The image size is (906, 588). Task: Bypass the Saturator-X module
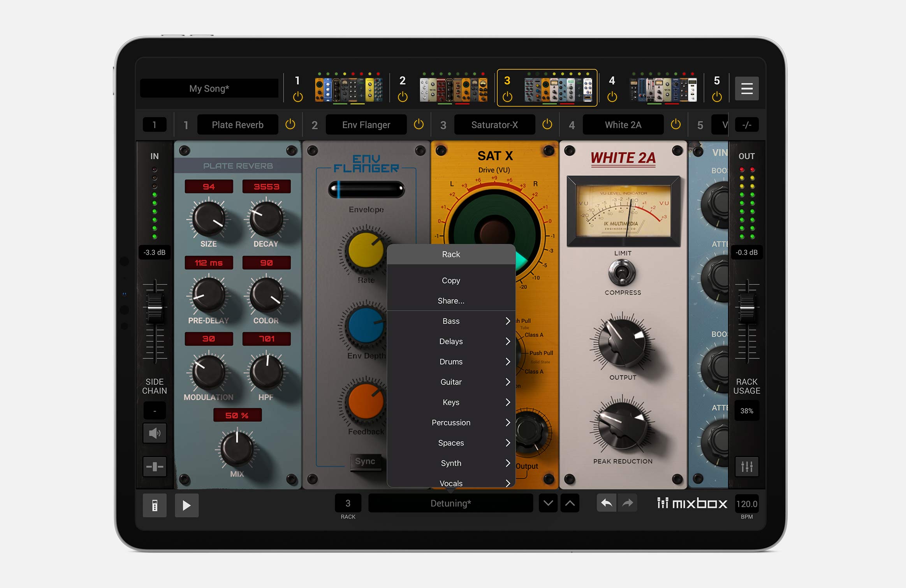coord(547,125)
